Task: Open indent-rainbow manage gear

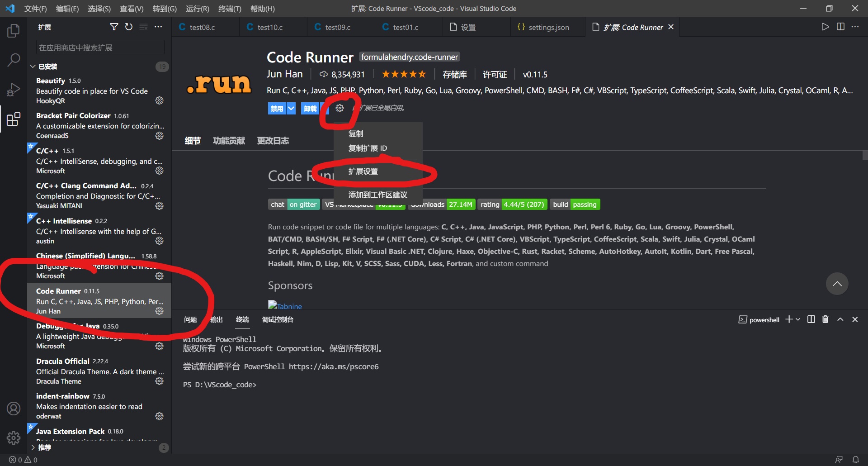Action: click(x=160, y=416)
